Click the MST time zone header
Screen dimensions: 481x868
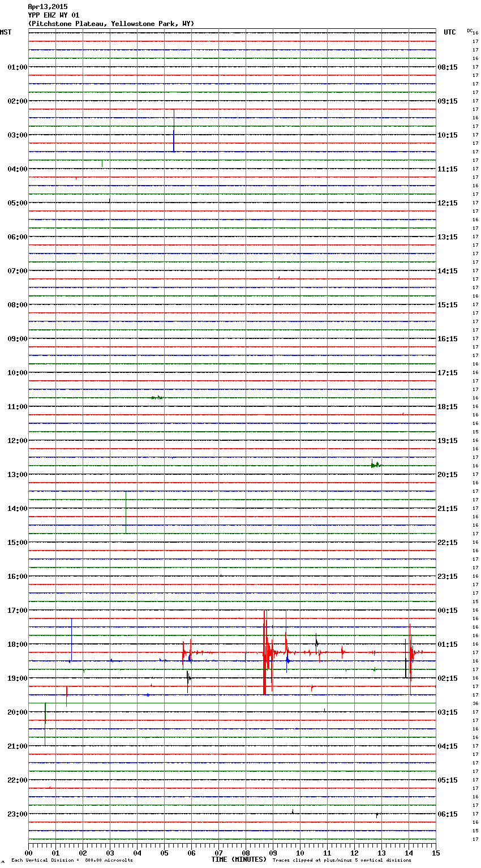pos(6,32)
